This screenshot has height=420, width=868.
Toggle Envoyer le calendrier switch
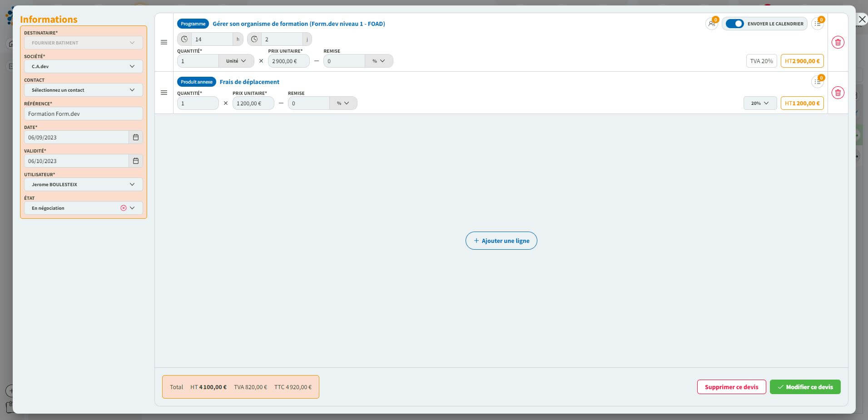click(734, 24)
